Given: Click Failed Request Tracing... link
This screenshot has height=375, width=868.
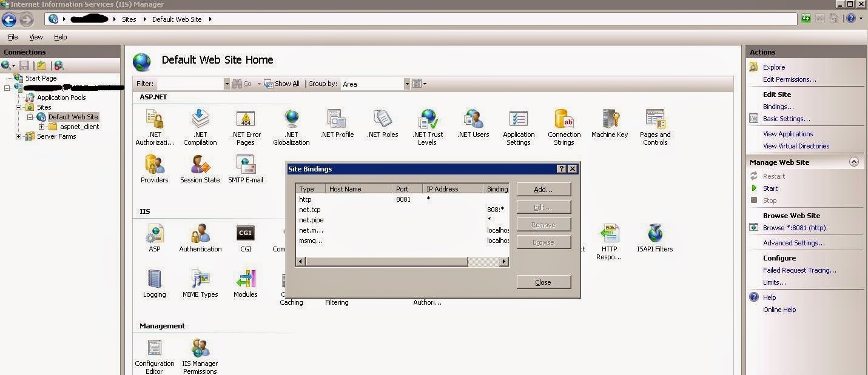Looking at the screenshot, I should click(799, 270).
